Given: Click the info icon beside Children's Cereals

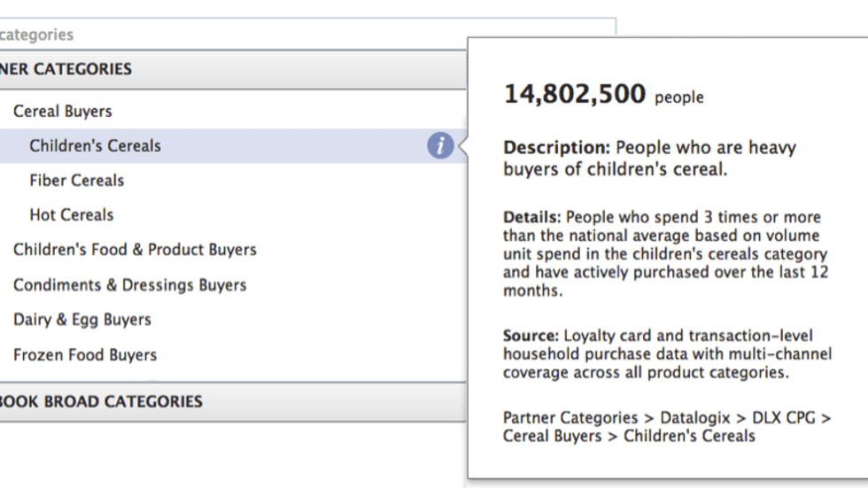Looking at the screenshot, I should point(440,146).
